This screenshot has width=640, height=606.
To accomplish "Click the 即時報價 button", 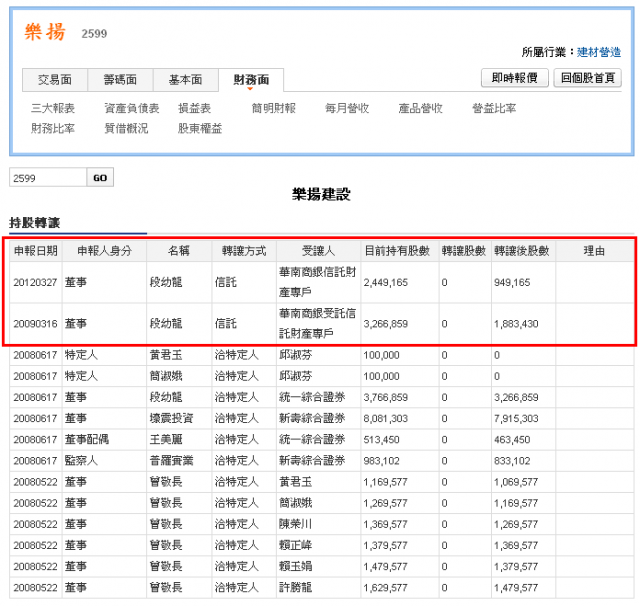I will (514, 78).
